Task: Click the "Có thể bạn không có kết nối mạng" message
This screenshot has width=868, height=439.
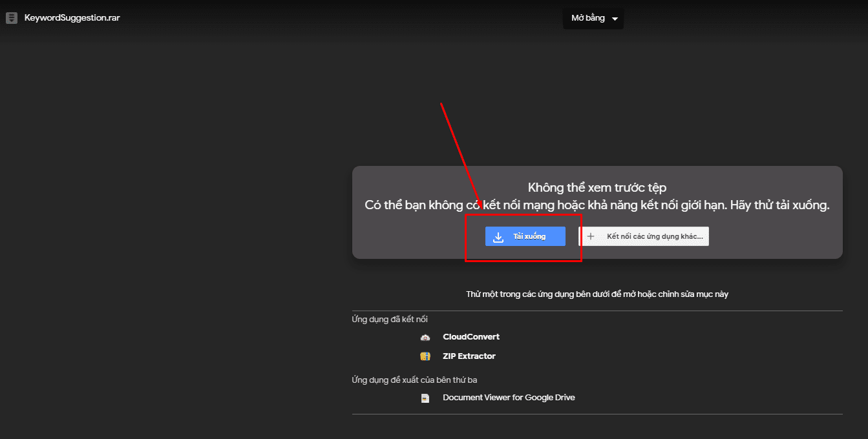Action: (597, 205)
